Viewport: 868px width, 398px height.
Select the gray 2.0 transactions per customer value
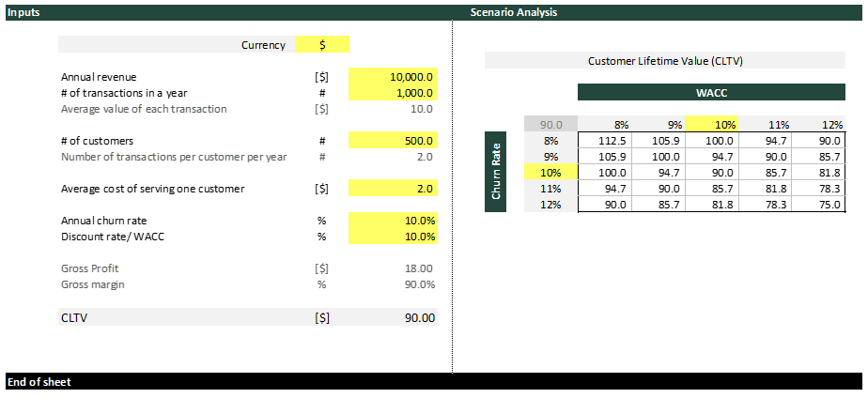pyautogui.click(x=426, y=157)
